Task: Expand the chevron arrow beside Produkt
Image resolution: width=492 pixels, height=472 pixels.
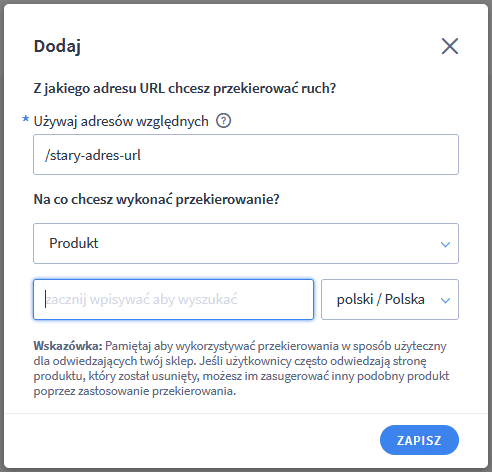Action: (445, 244)
